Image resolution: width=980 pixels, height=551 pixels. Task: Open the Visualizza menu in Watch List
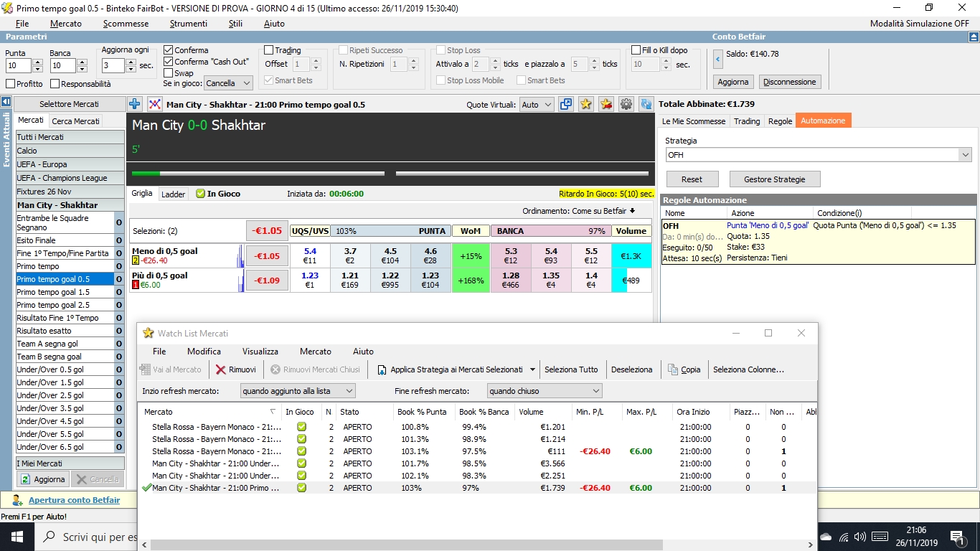260,352
